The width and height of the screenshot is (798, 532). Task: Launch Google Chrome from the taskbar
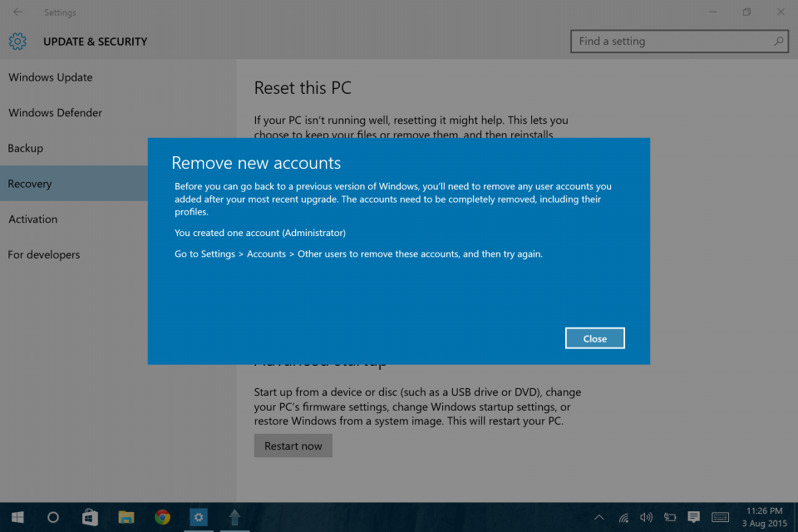coord(162,517)
